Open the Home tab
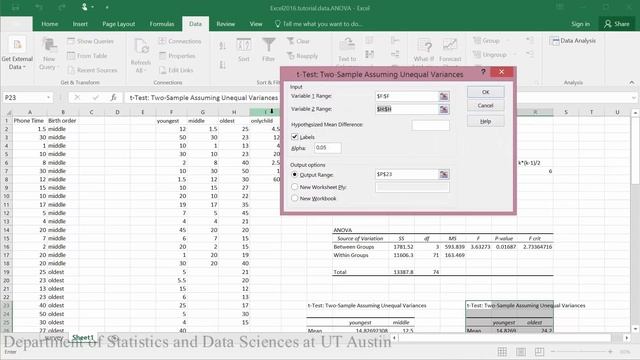 [x=49, y=24]
